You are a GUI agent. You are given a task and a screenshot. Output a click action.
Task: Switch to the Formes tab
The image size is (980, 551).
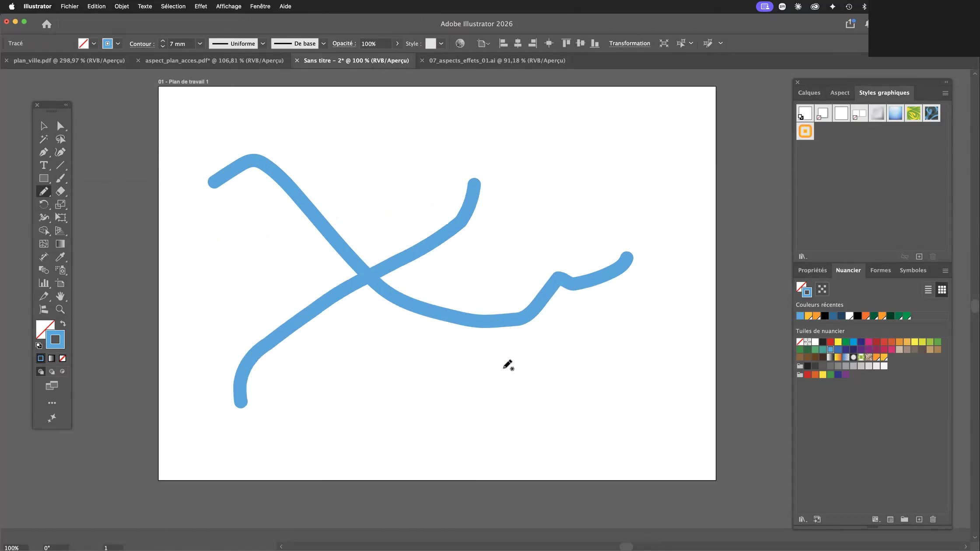tap(880, 270)
